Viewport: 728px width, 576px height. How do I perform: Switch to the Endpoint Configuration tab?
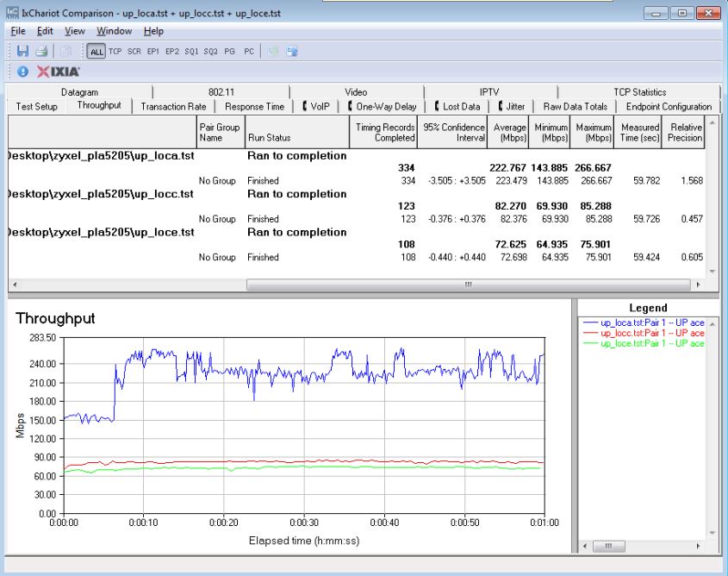(669, 106)
